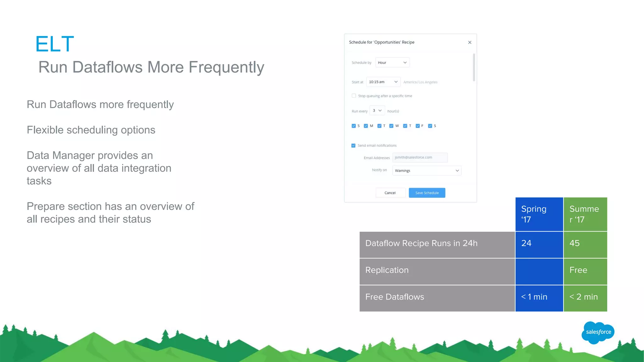
Task: Enable Stop queuing after a specific time
Action: (354, 96)
